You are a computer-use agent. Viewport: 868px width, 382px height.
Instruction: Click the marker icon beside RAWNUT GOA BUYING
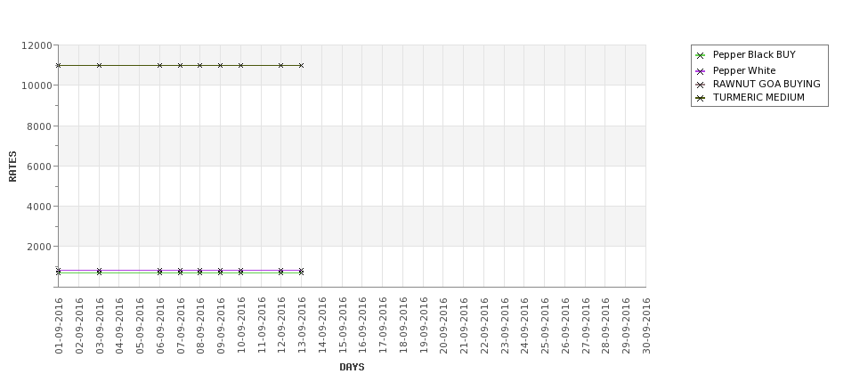(701, 85)
